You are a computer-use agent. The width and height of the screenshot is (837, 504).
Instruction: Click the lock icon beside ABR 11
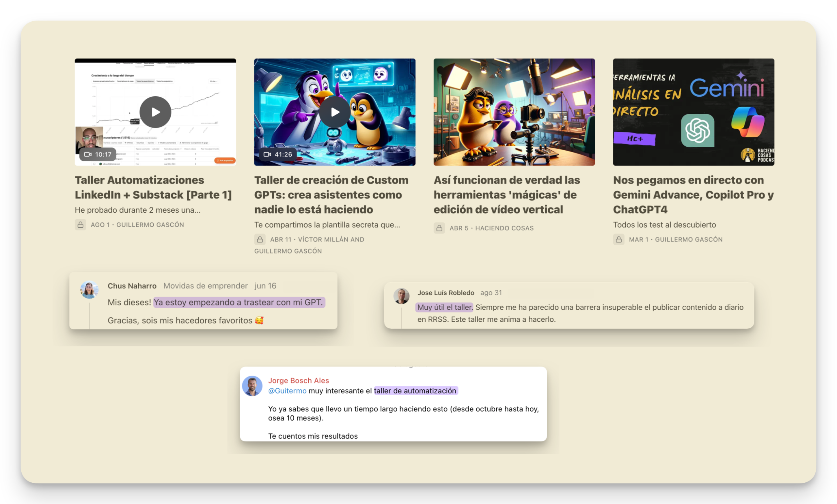(x=260, y=239)
